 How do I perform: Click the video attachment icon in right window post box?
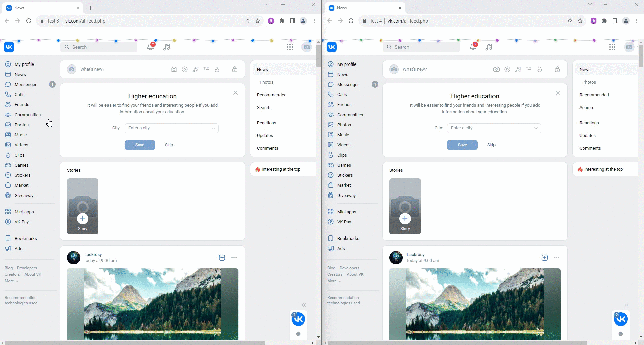coord(507,69)
